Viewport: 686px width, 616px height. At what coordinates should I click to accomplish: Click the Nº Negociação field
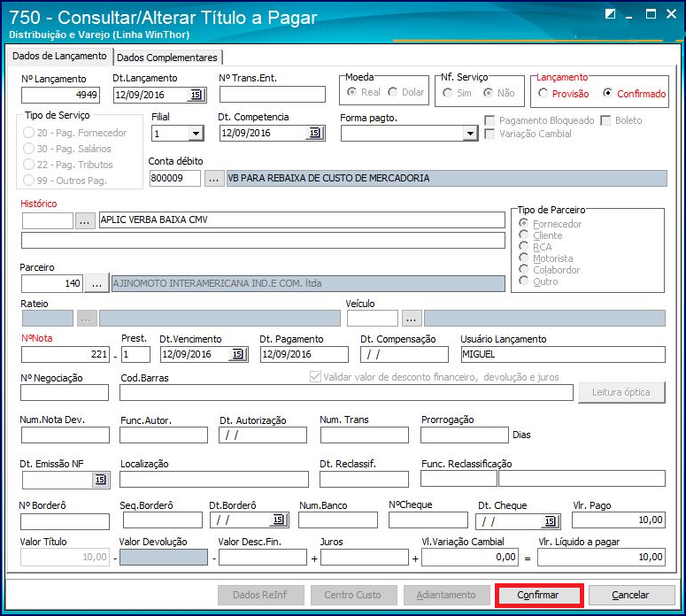tap(65, 392)
